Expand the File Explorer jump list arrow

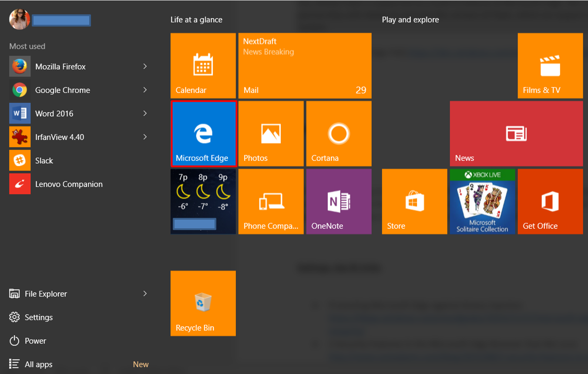[145, 294]
